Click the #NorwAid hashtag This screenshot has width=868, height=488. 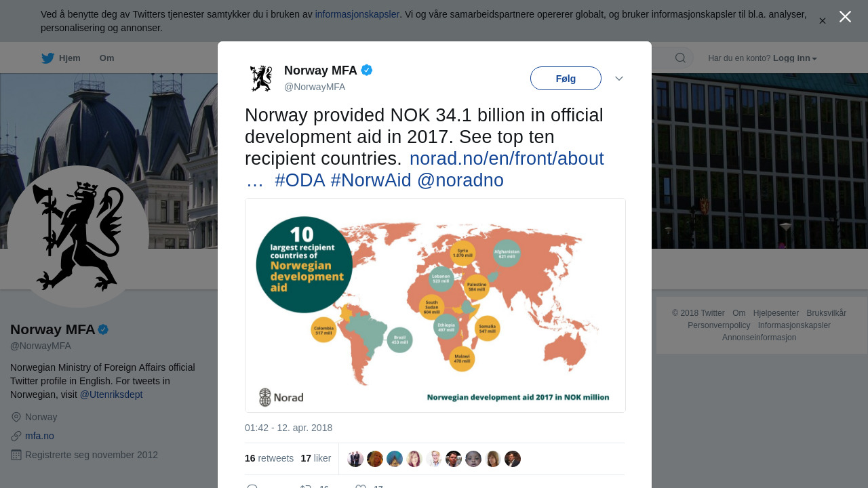371,180
